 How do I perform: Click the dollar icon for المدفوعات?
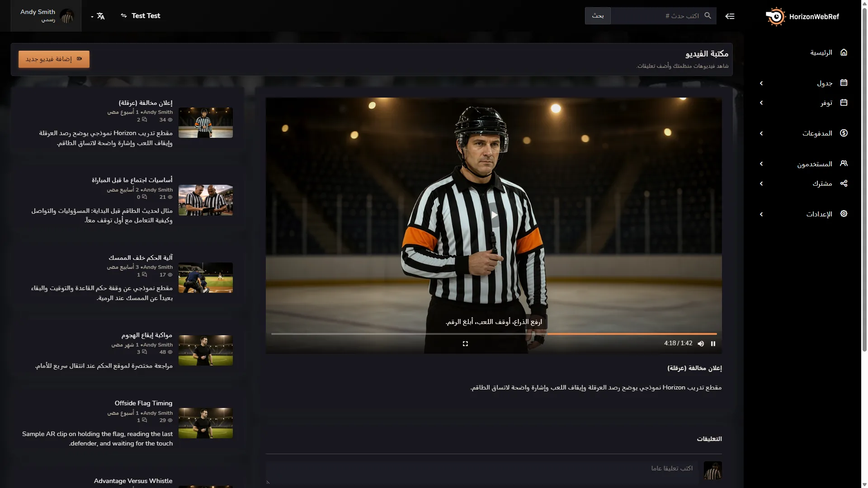(844, 133)
